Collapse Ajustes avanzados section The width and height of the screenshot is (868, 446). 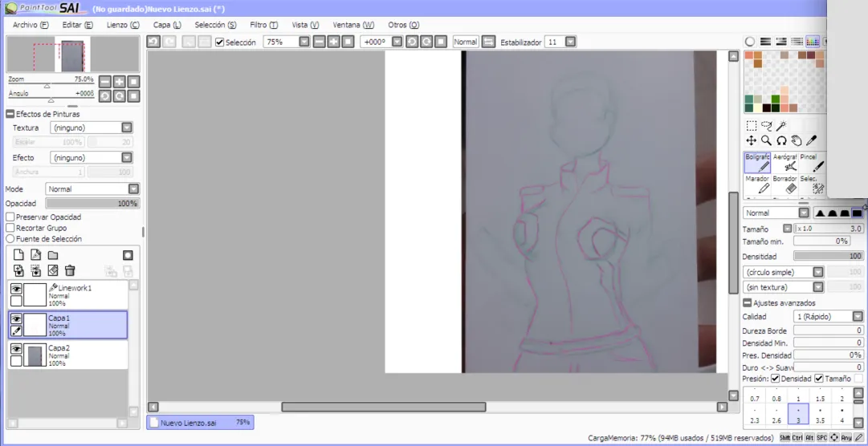tap(748, 302)
